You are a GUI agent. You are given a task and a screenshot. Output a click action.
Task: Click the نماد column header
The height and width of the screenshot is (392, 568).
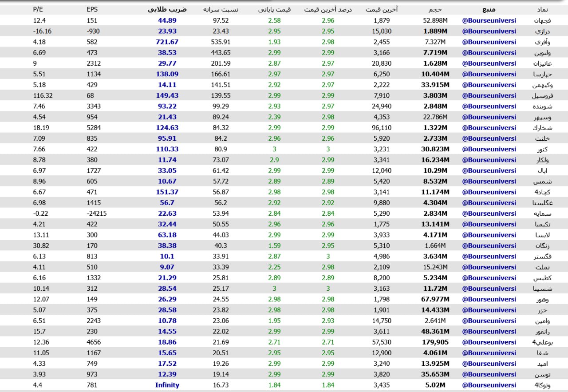tap(542, 9)
